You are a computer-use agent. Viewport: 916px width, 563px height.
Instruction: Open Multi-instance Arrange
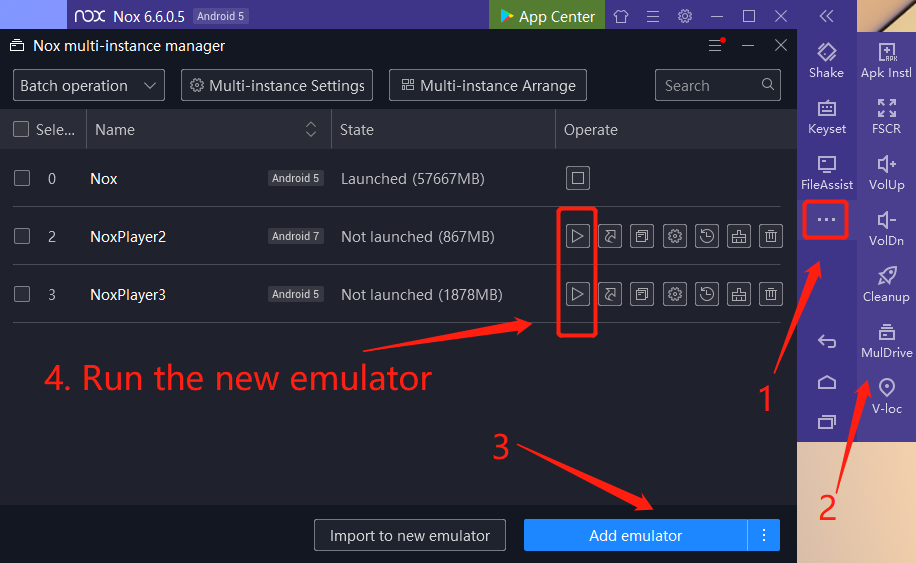[x=488, y=85]
